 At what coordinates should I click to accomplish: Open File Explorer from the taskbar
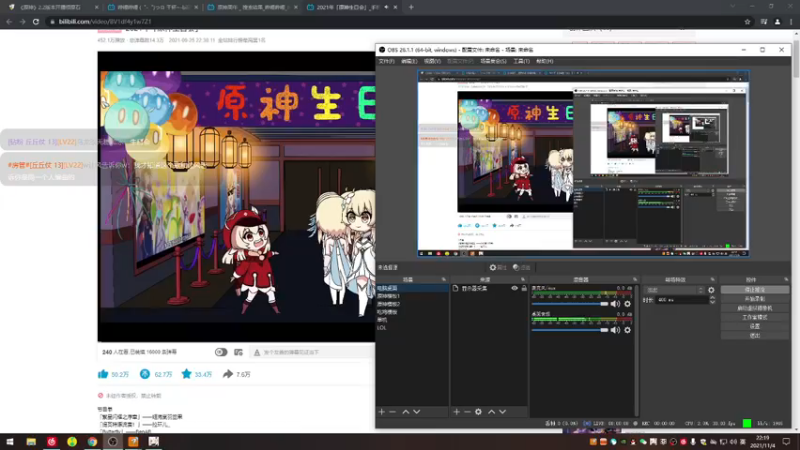pyautogui.click(x=31, y=441)
